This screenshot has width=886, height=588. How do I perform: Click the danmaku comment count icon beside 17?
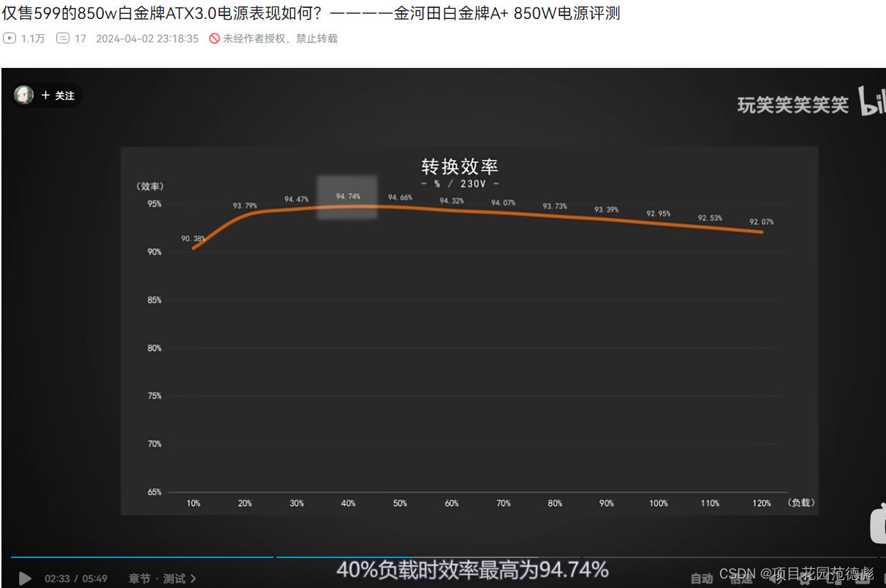63,38
